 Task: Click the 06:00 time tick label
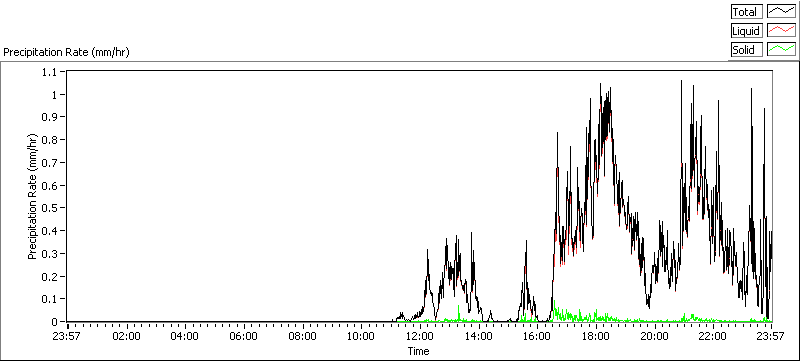point(244,337)
